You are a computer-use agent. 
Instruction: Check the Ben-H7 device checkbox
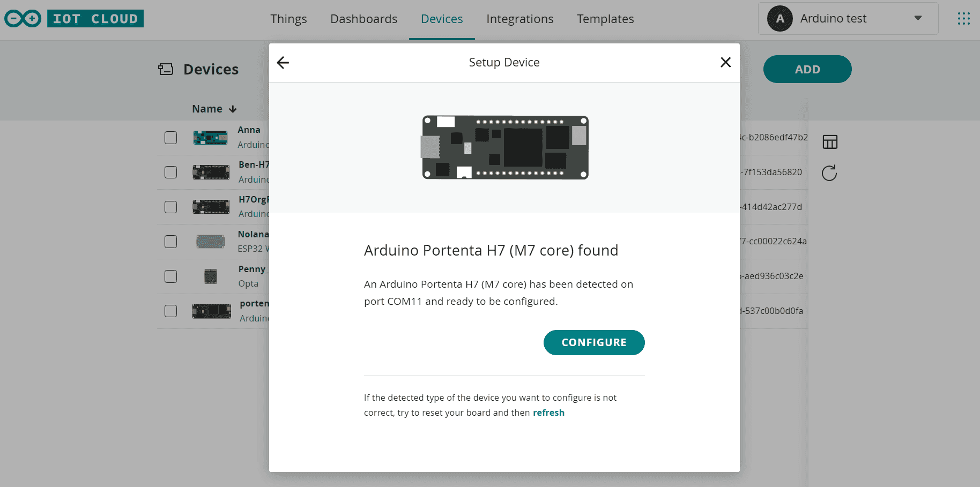tap(170, 172)
